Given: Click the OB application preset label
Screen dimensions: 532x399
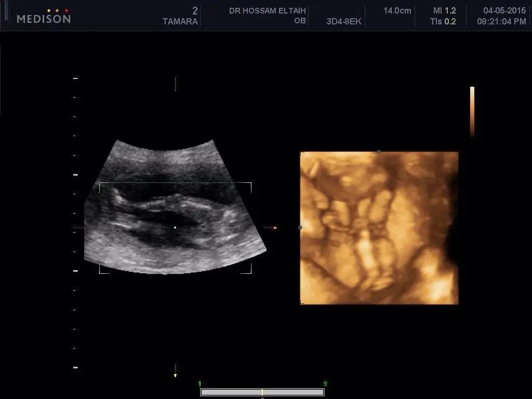Looking at the screenshot, I should pyautogui.click(x=300, y=21).
